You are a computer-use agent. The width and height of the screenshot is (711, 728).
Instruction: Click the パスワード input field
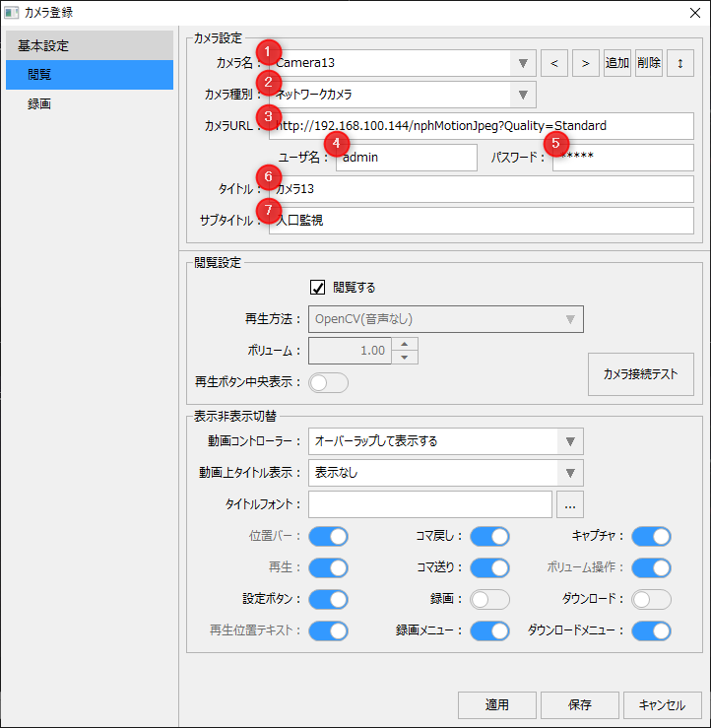click(x=623, y=158)
